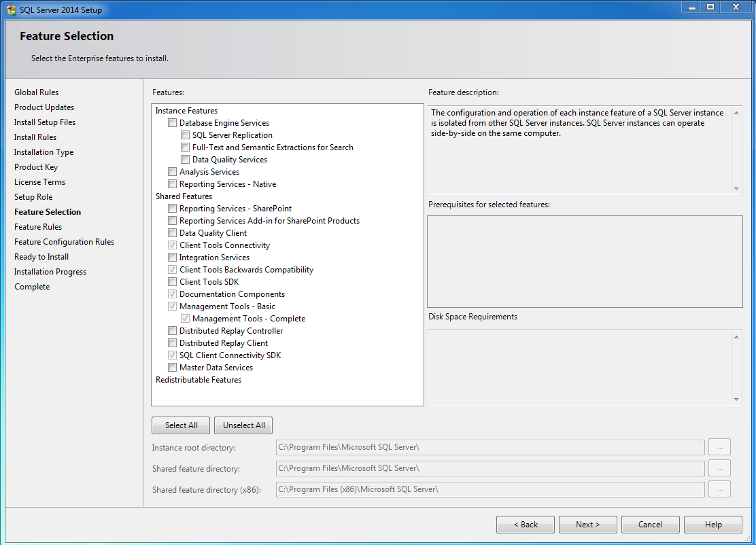756x545 pixels.
Task: Click the SQL Server Setup title bar icon
Action: [x=11, y=10]
